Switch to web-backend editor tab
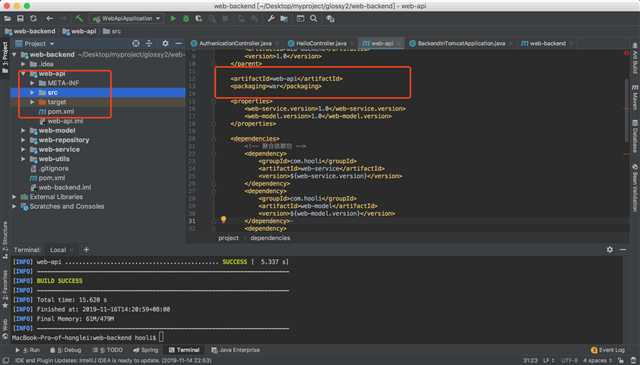 tap(547, 43)
